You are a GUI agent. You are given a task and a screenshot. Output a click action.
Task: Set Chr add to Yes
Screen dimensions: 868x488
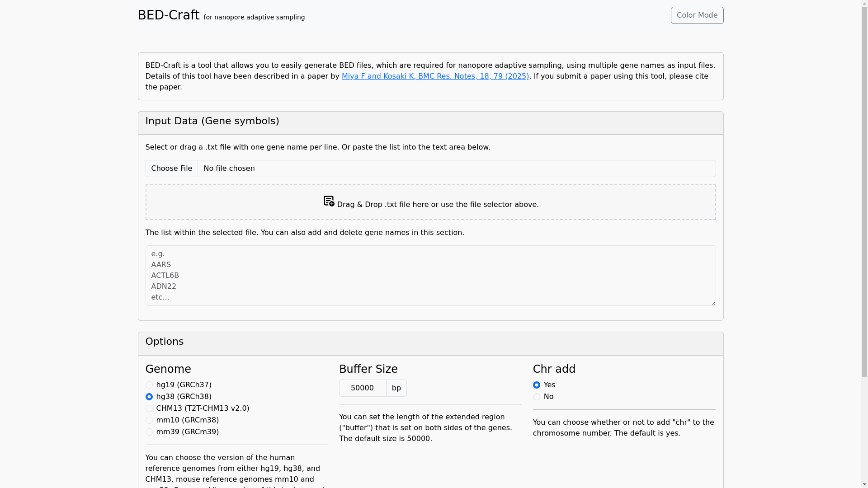(x=537, y=385)
